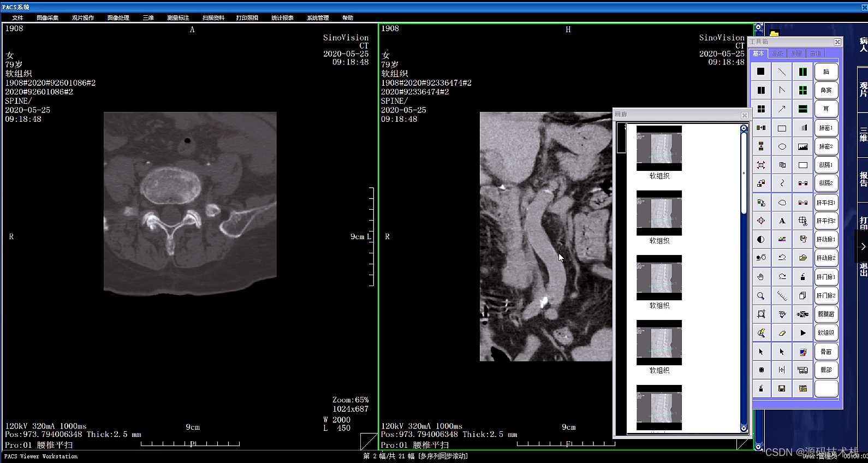Apply the 肝门脉1 window preset
The height and width of the screenshot is (463, 868).
[826, 277]
